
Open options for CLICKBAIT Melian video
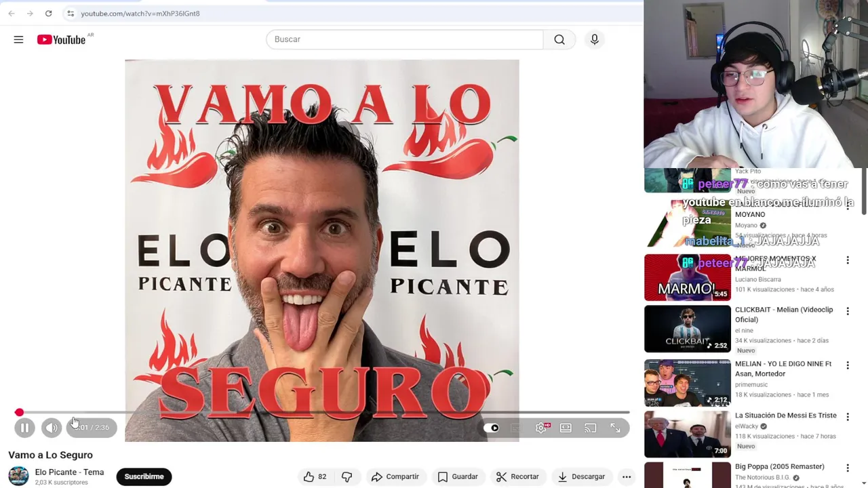tap(848, 311)
